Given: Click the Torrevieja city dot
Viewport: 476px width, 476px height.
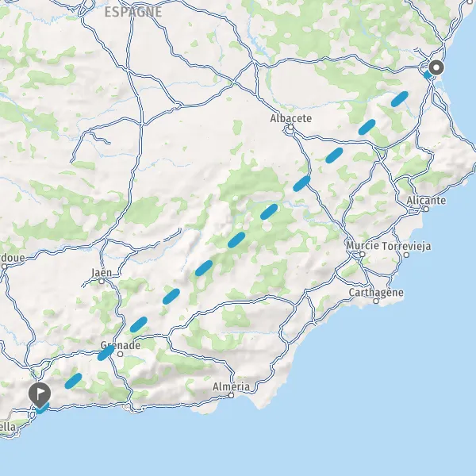Looking at the screenshot, I should coord(406,255).
